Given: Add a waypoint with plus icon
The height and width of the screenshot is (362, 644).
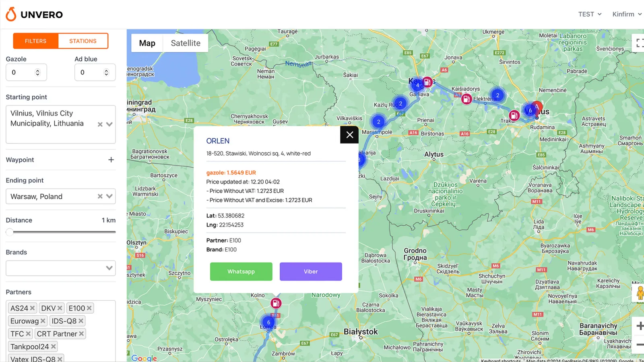Looking at the screenshot, I should click(x=111, y=160).
